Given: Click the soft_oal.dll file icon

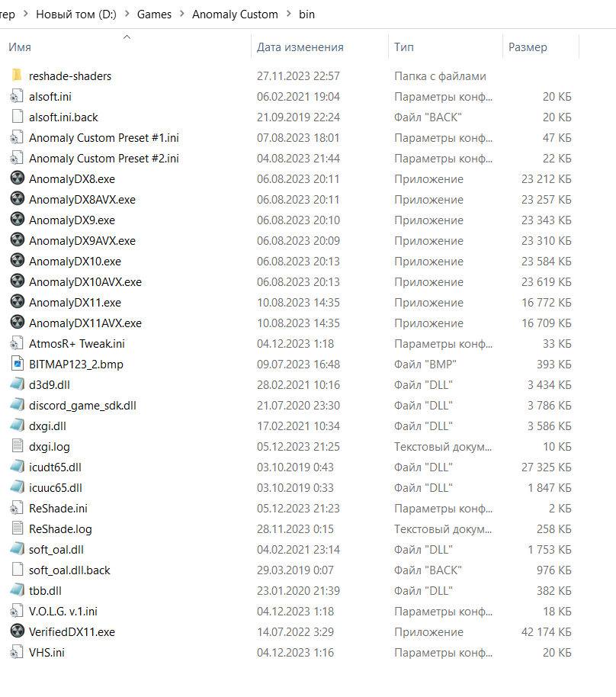Looking at the screenshot, I should coord(17,549).
